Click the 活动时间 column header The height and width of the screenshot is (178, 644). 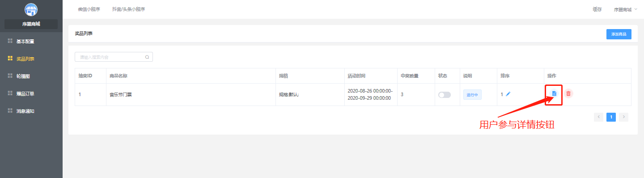coord(356,76)
